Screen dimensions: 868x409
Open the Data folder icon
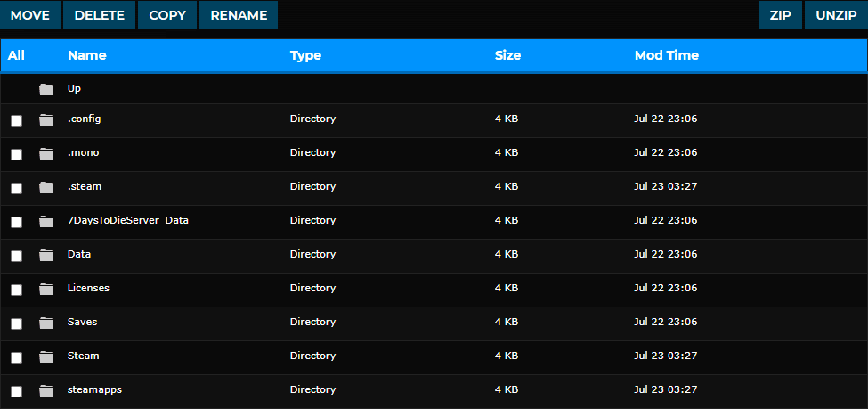point(46,255)
